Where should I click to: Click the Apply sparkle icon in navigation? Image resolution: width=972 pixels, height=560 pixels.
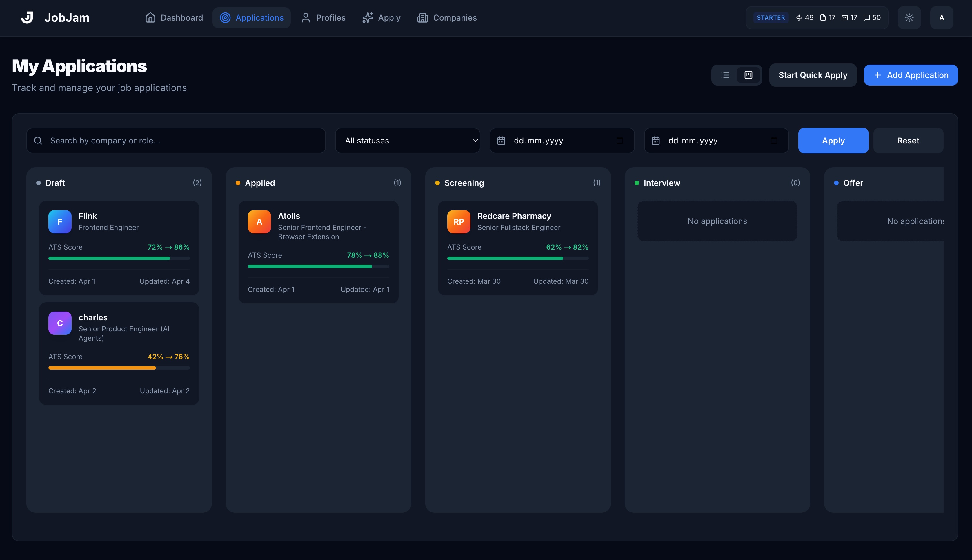coord(368,18)
